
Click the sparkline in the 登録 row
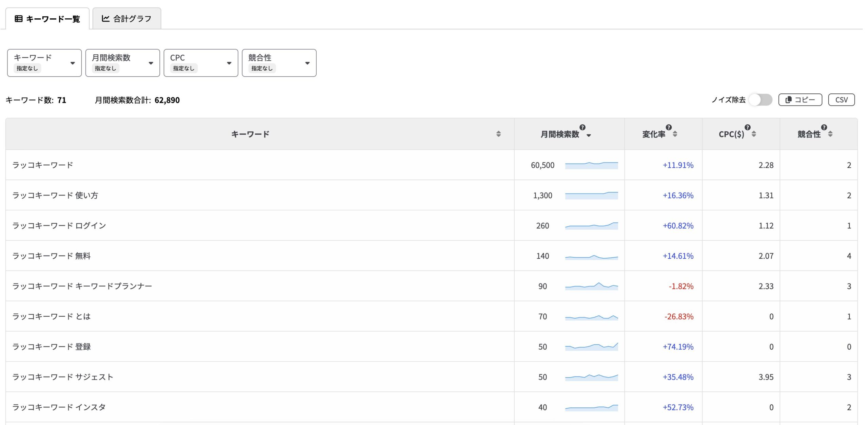click(592, 347)
